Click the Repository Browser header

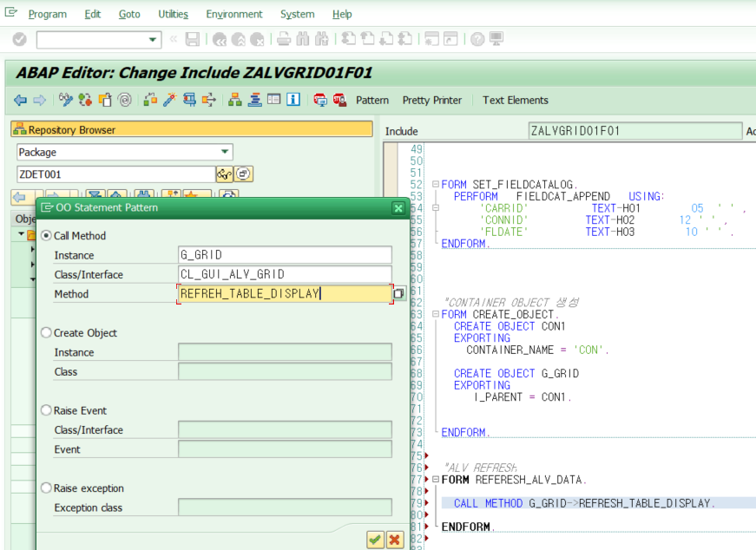coord(192,129)
